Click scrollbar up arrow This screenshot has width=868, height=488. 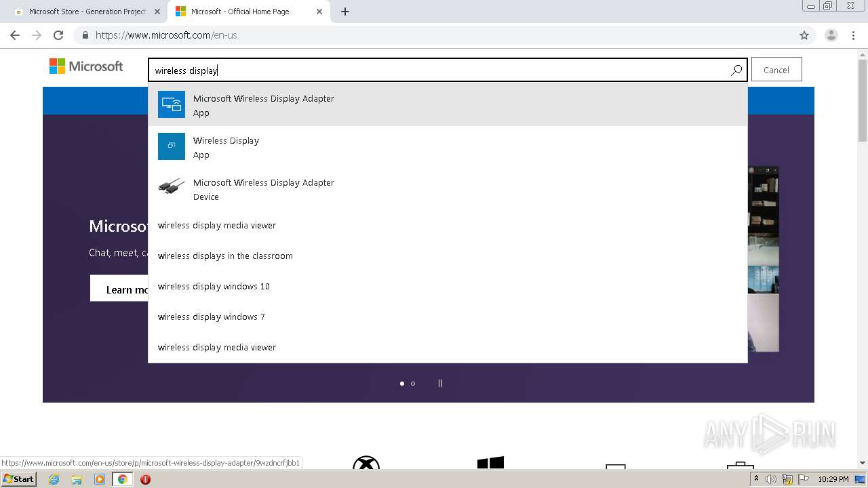tap(863, 53)
